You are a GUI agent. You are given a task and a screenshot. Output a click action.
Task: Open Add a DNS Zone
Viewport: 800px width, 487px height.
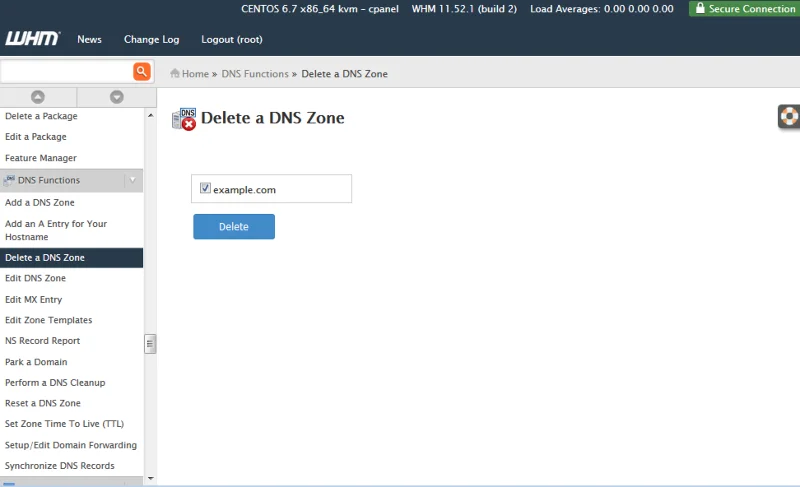(x=40, y=202)
